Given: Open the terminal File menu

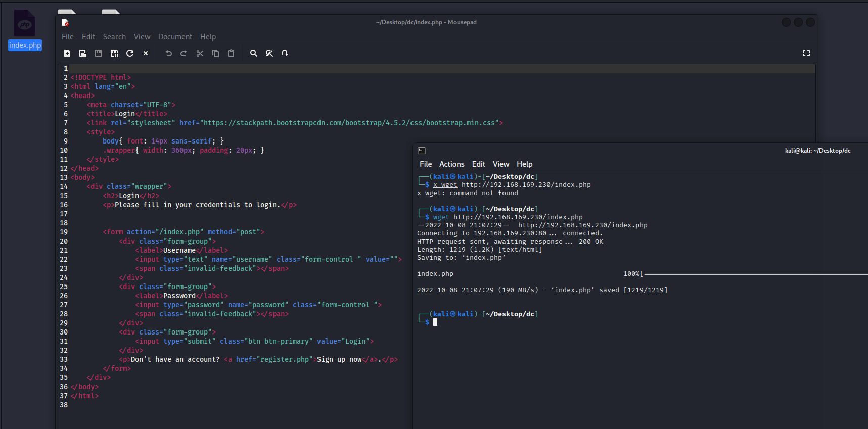Looking at the screenshot, I should [x=426, y=164].
